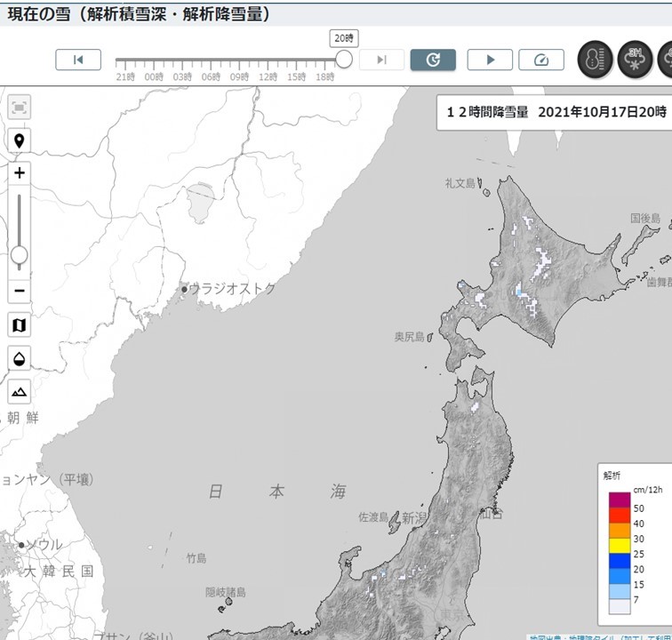Zoom in with the plus button
672x640 pixels.
pos(20,172)
